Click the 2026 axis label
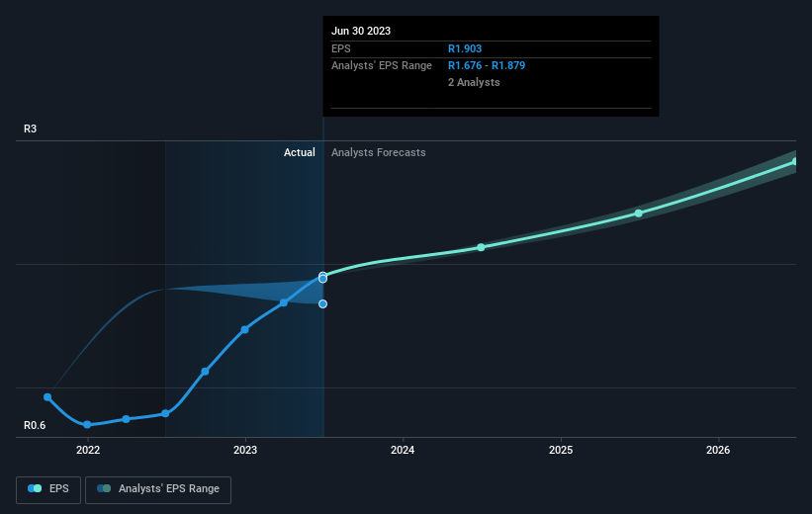This screenshot has width=812, height=514. coord(718,450)
